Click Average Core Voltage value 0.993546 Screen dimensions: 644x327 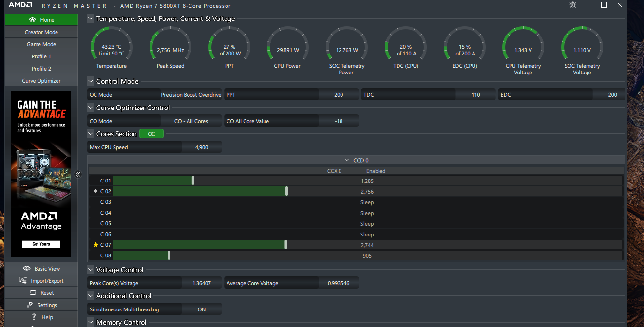click(x=339, y=283)
